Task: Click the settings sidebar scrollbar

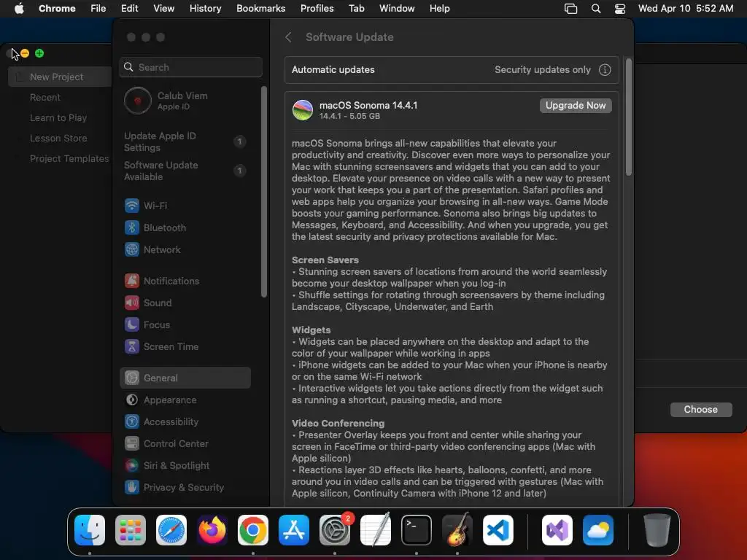Action: tap(264, 192)
